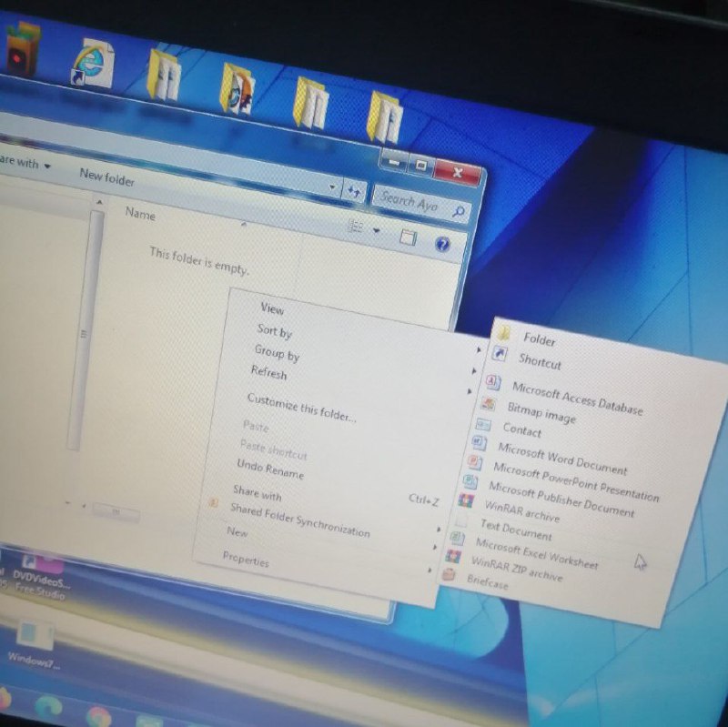Close the Explorer window

(x=458, y=172)
